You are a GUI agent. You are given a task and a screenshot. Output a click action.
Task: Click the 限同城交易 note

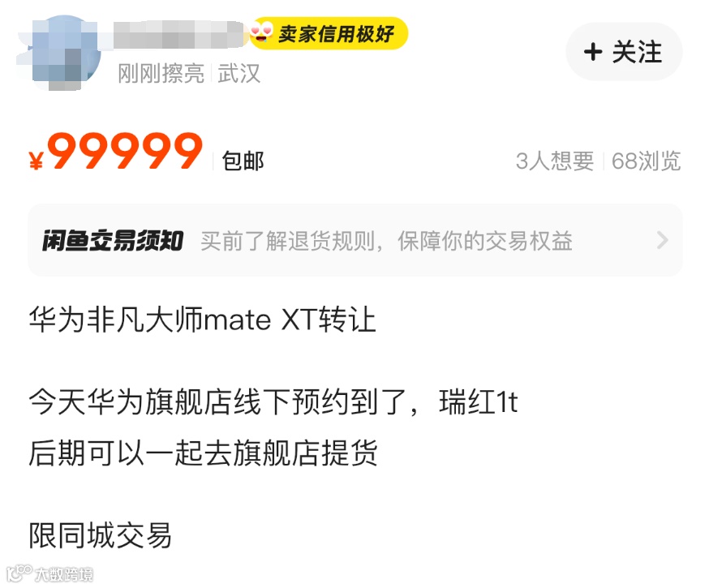[x=101, y=535]
